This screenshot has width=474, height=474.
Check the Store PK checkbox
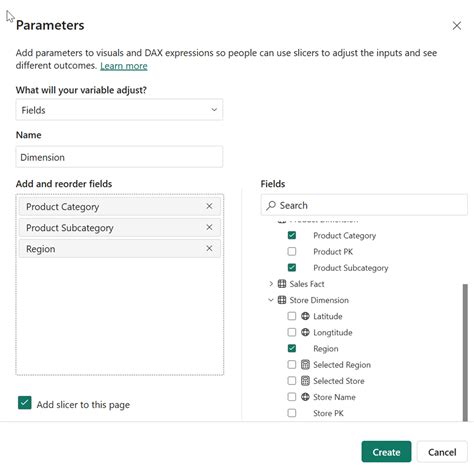click(292, 413)
